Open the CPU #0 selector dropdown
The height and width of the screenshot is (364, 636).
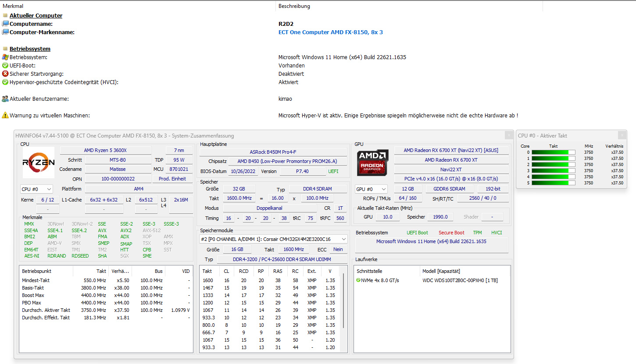[x=36, y=189]
